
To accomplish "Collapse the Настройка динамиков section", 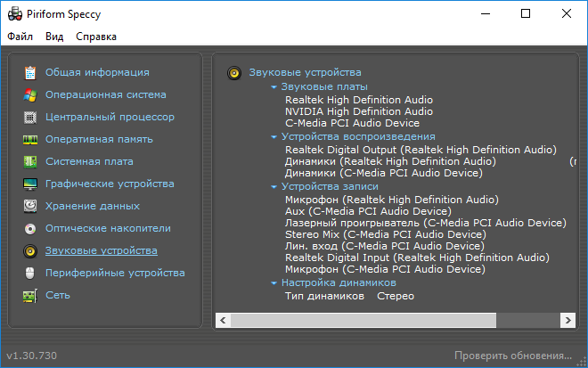I will (274, 283).
